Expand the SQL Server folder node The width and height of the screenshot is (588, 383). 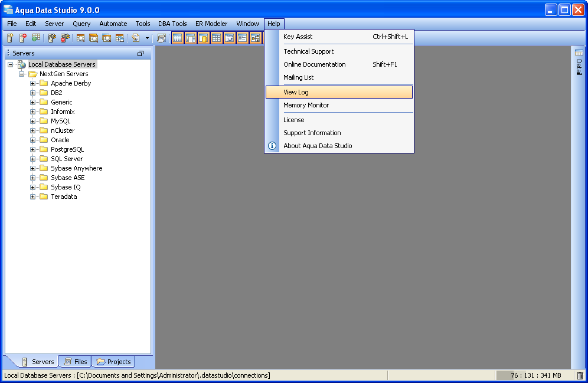tap(32, 159)
